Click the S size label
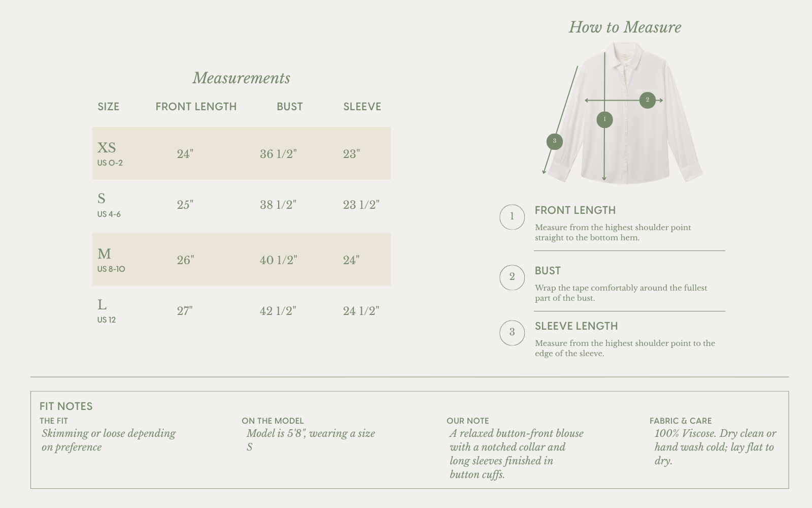This screenshot has width=812, height=508. click(x=101, y=199)
